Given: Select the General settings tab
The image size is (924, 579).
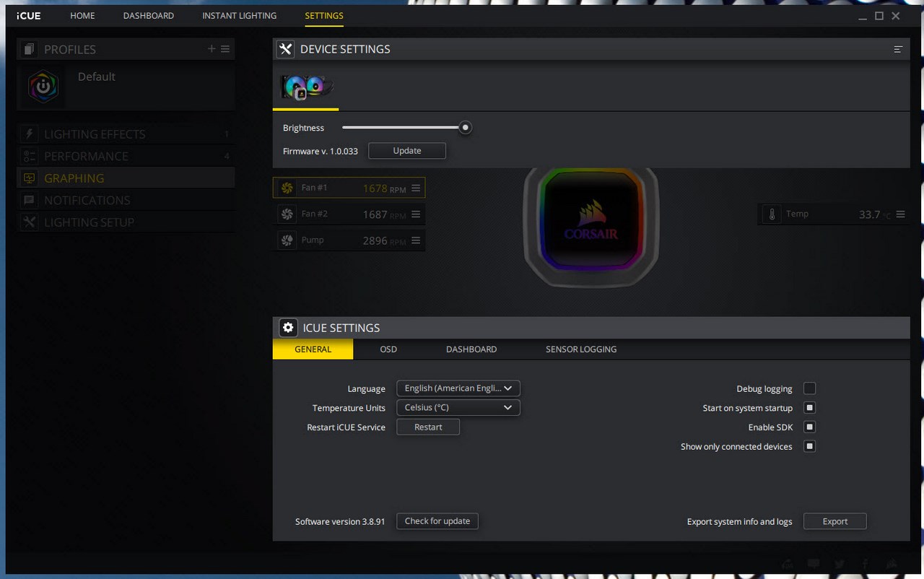Looking at the screenshot, I should pyautogui.click(x=313, y=349).
